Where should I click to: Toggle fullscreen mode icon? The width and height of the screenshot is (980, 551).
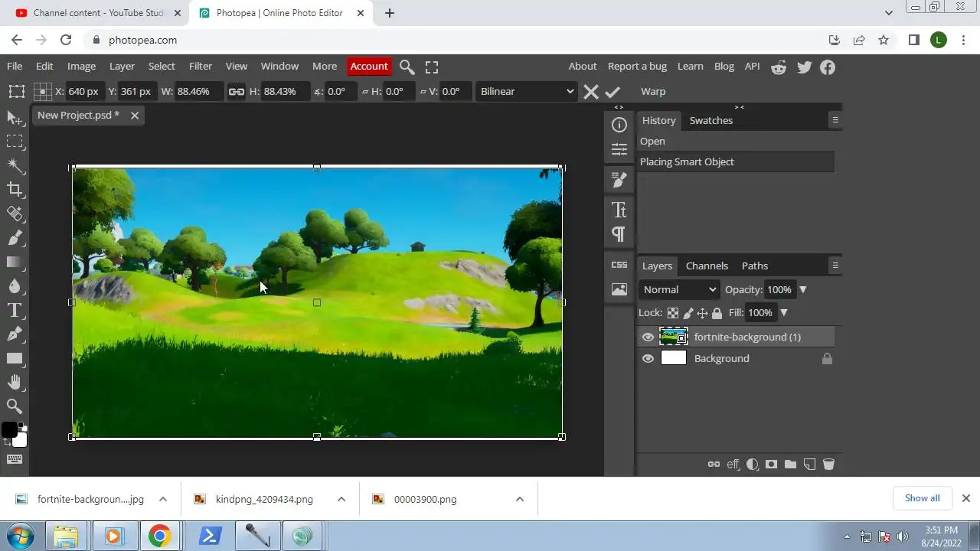click(432, 67)
